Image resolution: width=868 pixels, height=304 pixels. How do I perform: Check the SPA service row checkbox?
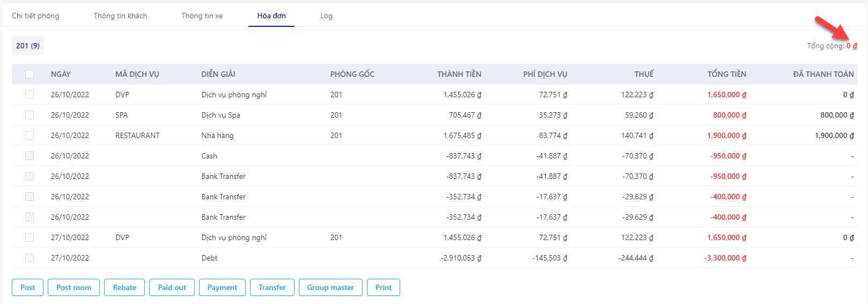point(30,115)
